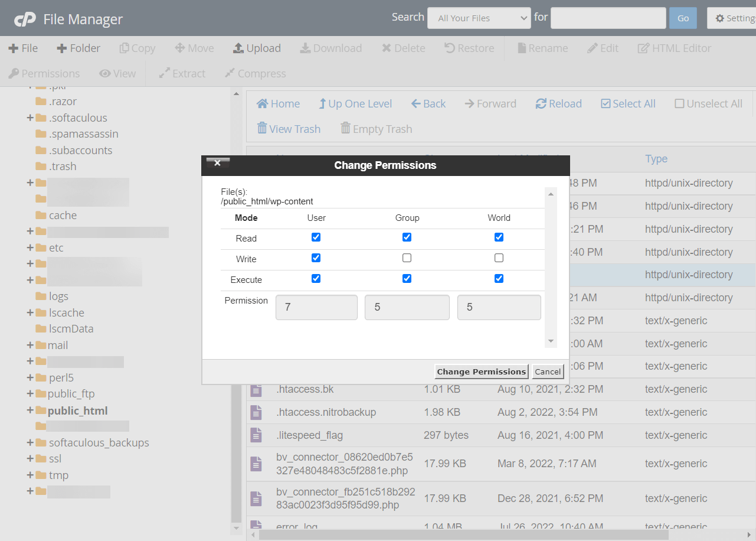Disable Execute permission for World

499,278
